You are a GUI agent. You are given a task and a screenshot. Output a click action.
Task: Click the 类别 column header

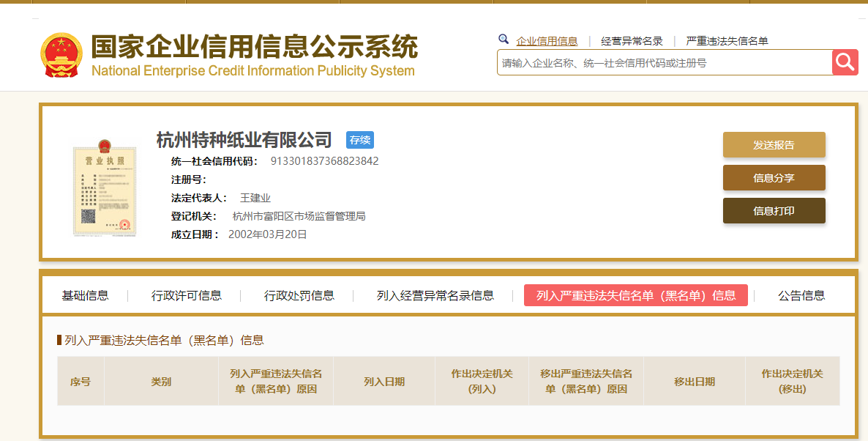tap(161, 381)
